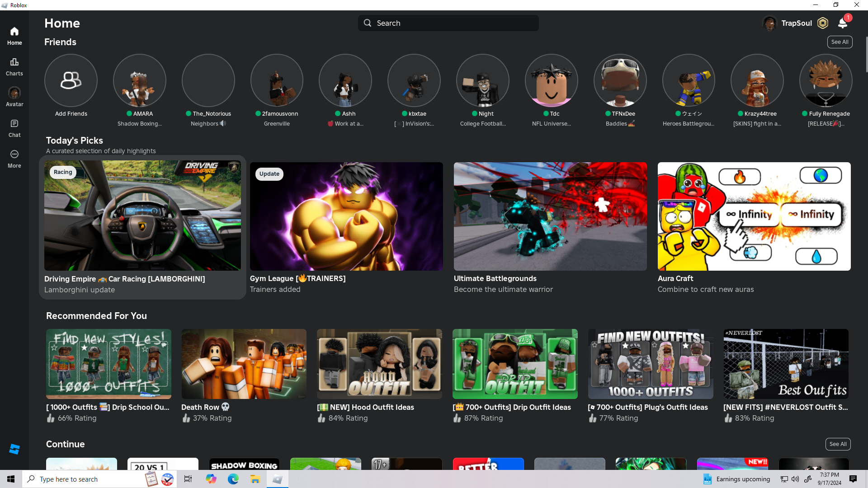Open friend Tdc's avatar
Viewport: 868px width, 488px height.
(x=551, y=80)
